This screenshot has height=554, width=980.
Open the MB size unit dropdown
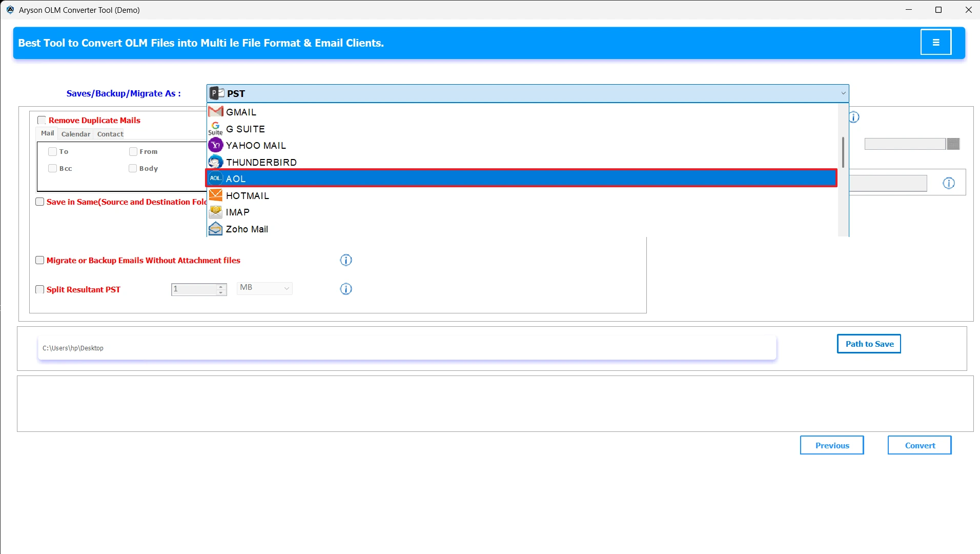click(x=264, y=288)
